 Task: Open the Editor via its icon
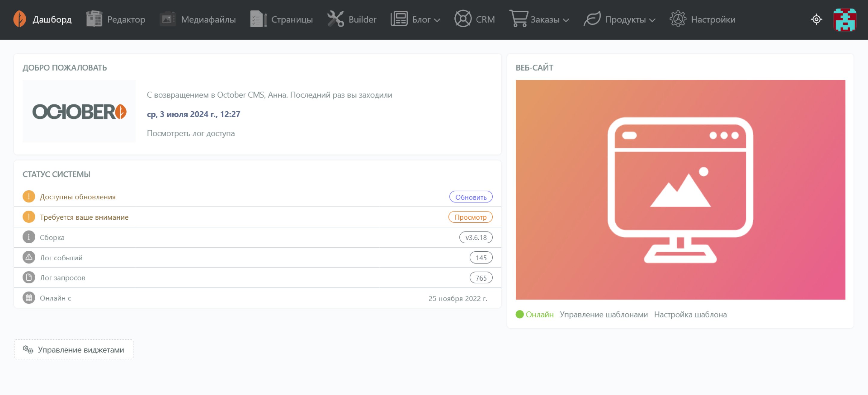[94, 19]
